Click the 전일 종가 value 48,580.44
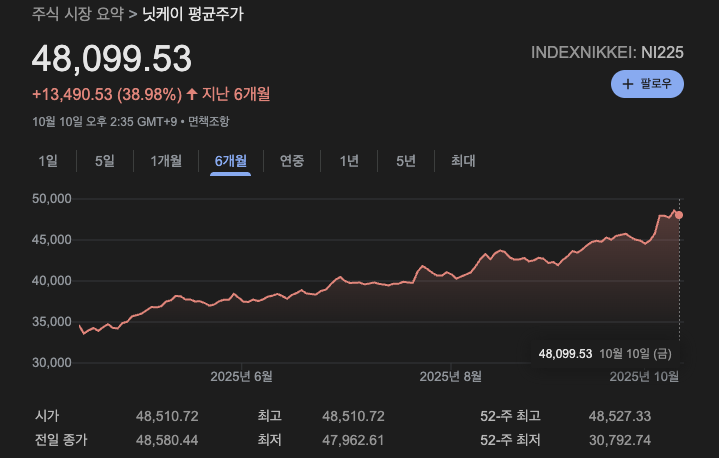Image resolution: width=719 pixels, height=458 pixels. coord(169,440)
